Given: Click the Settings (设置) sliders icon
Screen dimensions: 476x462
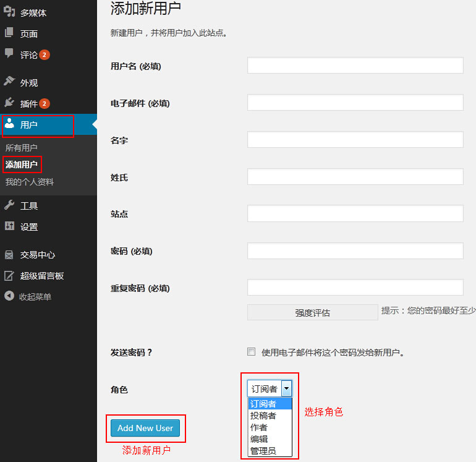Looking at the screenshot, I should [x=9, y=226].
